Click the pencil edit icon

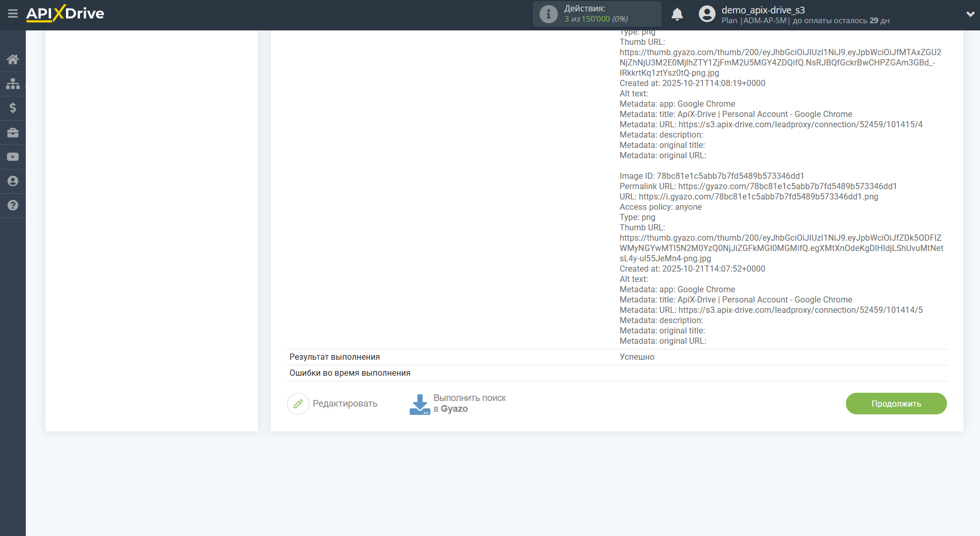pyautogui.click(x=298, y=404)
